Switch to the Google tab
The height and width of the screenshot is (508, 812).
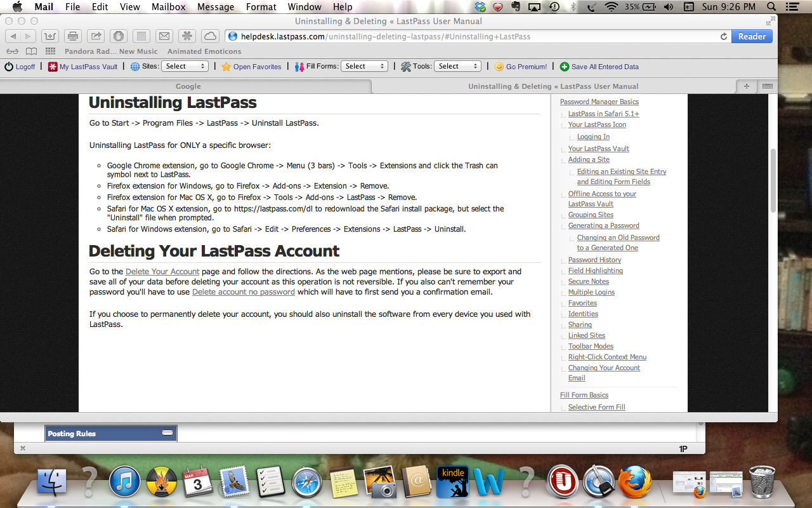pyautogui.click(x=187, y=86)
